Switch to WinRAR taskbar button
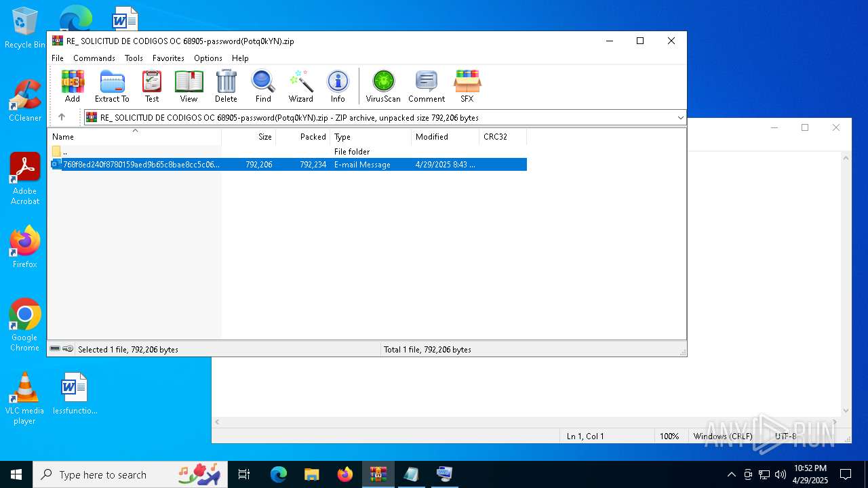The height and width of the screenshot is (488, 868). [x=378, y=474]
